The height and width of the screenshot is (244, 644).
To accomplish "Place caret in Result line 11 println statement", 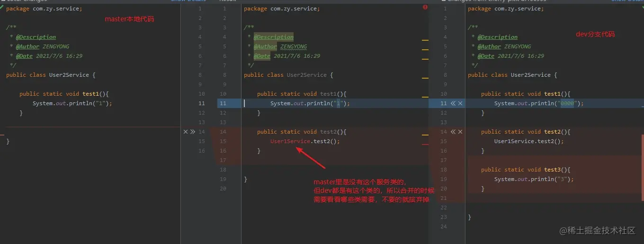I will (x=310, y=103).
